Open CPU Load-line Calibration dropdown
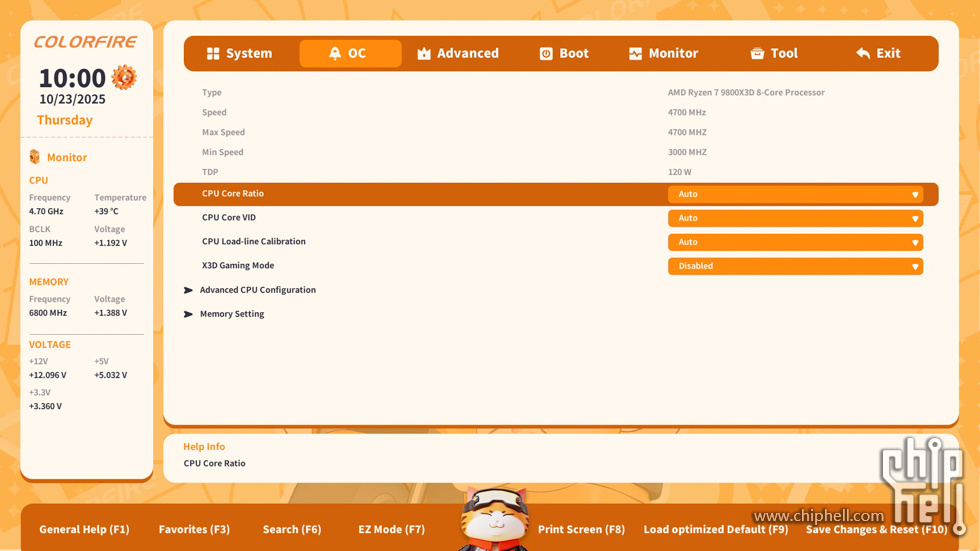This screenshot has height=551, width=980. click(795, 242)
